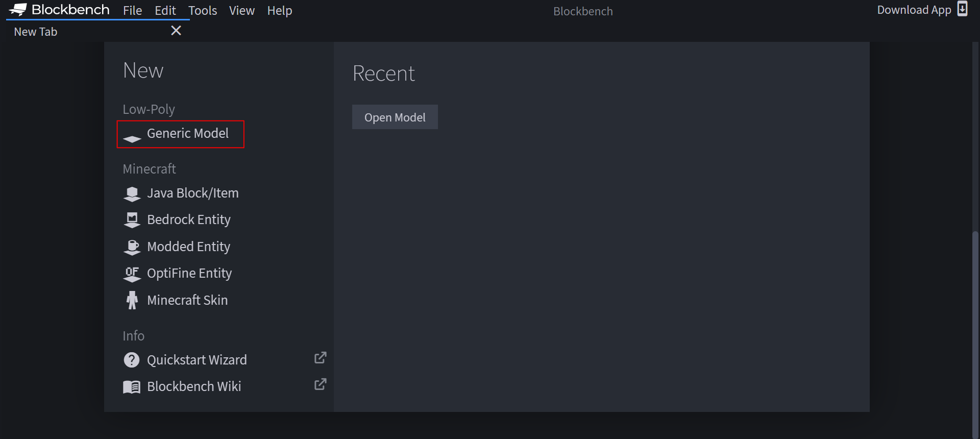This screenshot has height=439, width=980.
Task: Click the Modded Entity icon
Action: [132, 247]
